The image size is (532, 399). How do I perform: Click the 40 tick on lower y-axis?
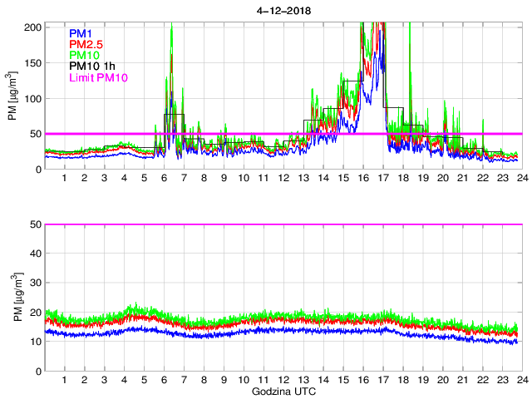click(34, 254)
